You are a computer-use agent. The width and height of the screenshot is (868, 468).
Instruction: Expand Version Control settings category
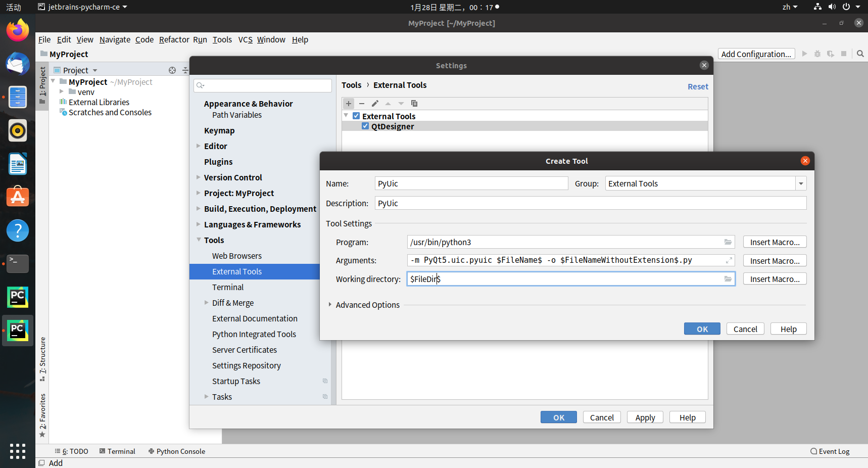pos(199,177)
